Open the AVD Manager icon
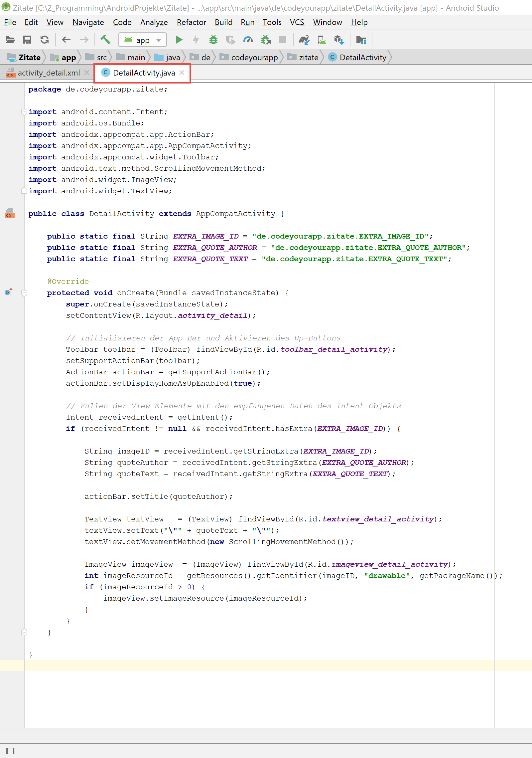 [322, 40]
